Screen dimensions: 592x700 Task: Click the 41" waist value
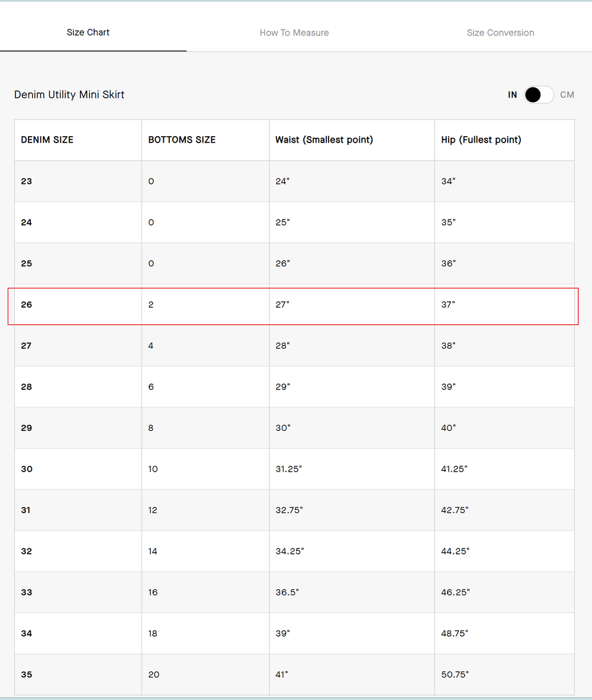coord(281,674)
